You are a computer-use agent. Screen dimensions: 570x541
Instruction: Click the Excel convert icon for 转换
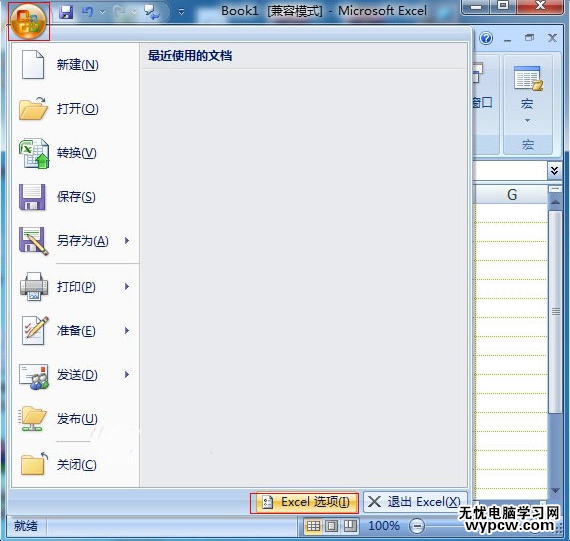[x=34, y=153]
